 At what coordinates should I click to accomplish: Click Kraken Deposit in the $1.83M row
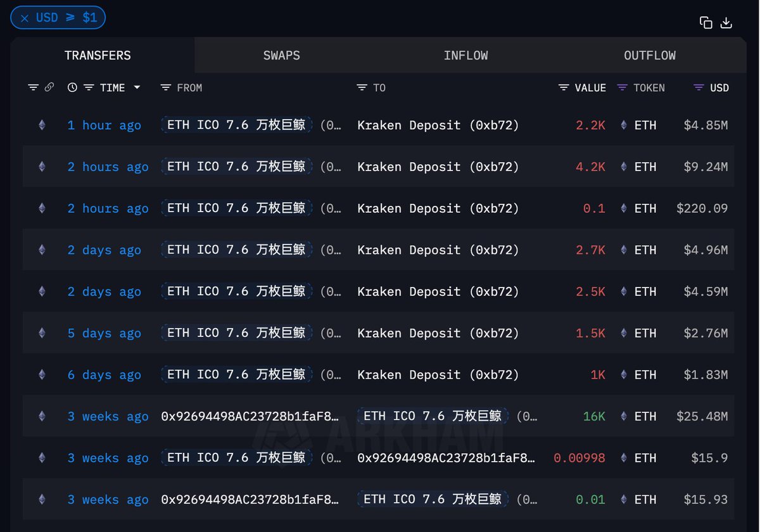click(x=438, y=375)
